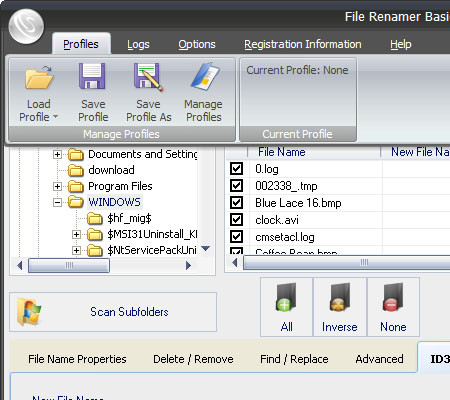This screenshot has width=450, height=400.
Task: Select the clock.avi file name
Action: [x=277, y=220]
